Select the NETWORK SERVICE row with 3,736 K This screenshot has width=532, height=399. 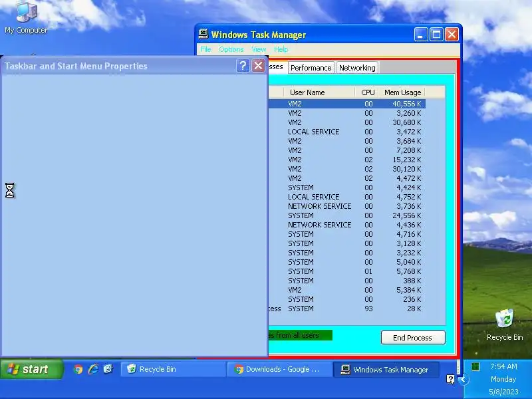[x=346, y=206]
